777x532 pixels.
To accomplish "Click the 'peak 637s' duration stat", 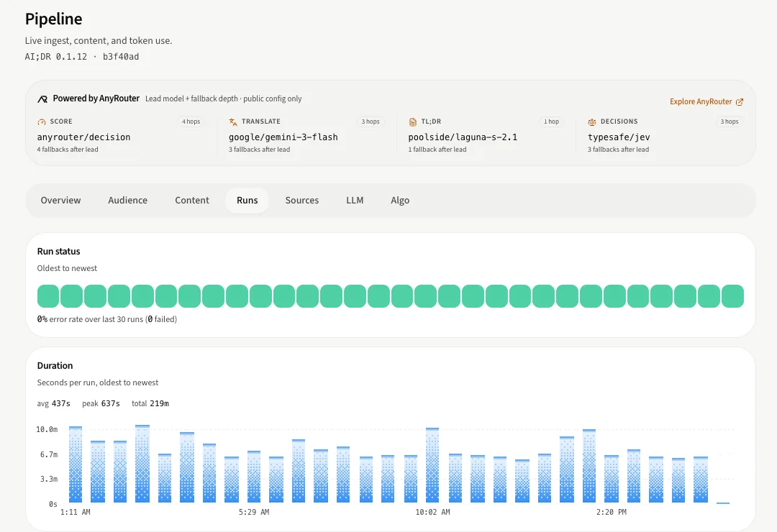I will [101, 404].
